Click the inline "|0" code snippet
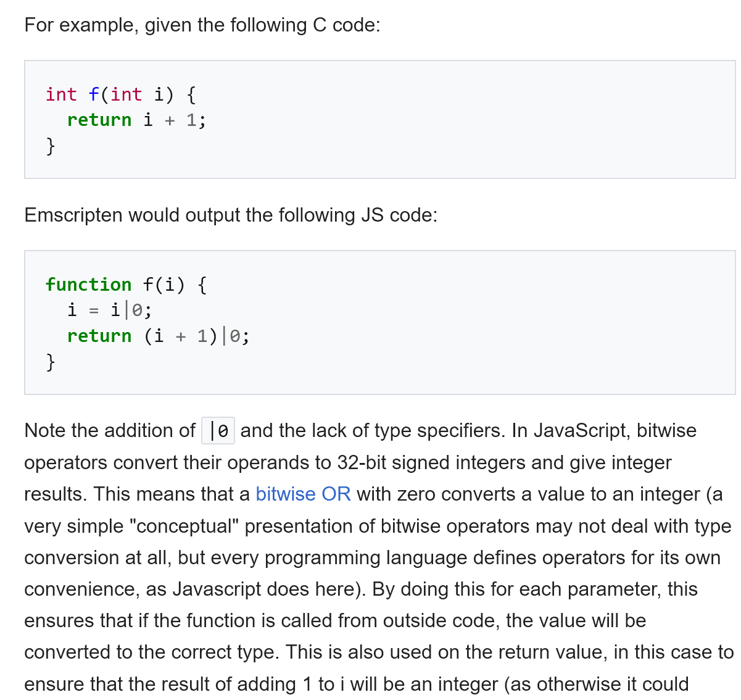The image size is (741, 700). [218, 431]
